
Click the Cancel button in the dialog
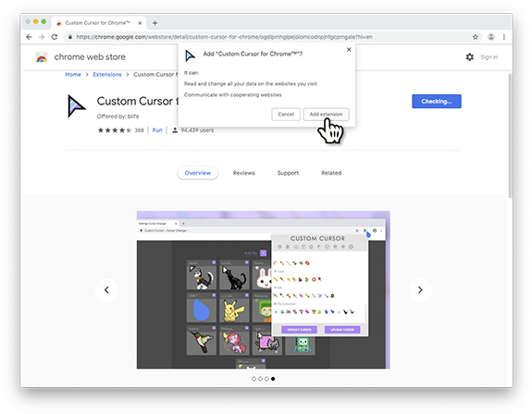pyautogui.click(x=286, y=115)
